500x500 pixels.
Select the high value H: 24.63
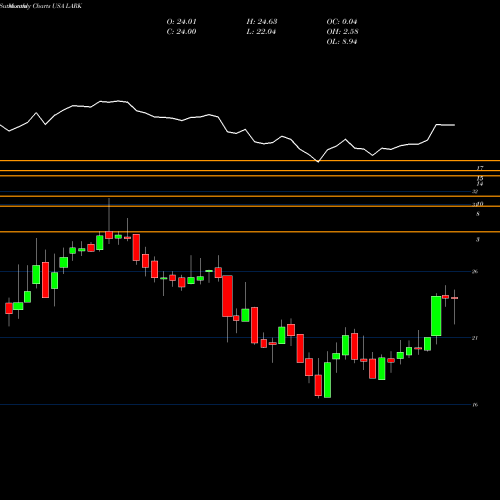262,22
